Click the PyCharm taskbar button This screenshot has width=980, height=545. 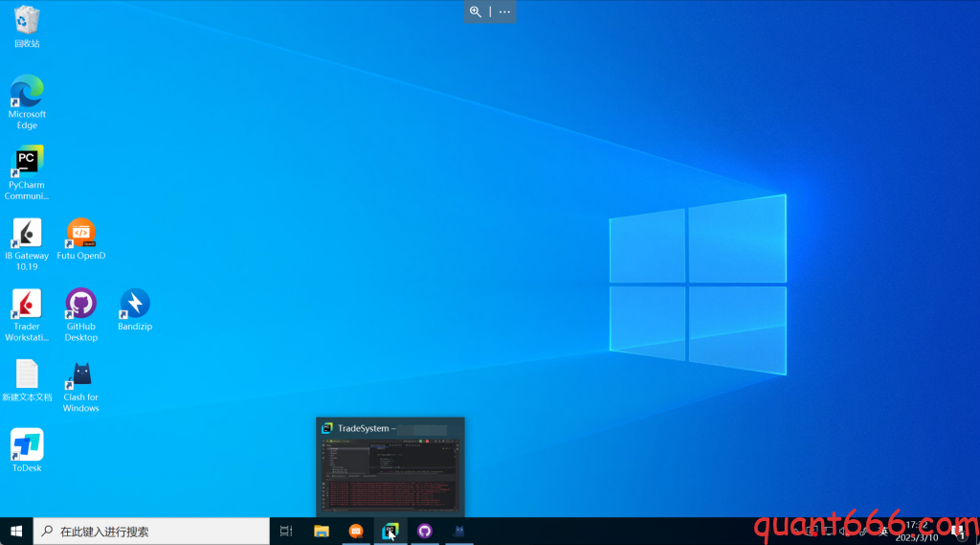coord(390,532)
